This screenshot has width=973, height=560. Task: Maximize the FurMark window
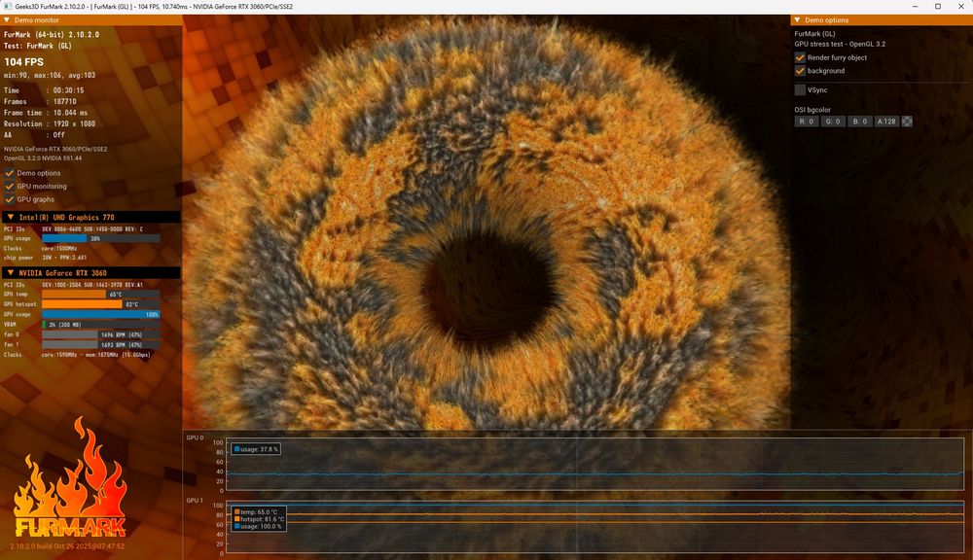(x=938, y=6)
